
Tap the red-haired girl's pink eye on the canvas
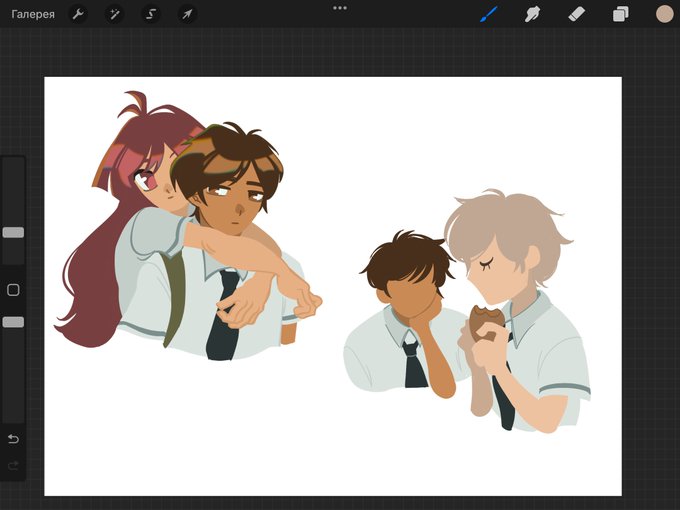pyautogui.click(x=144, y=180)
